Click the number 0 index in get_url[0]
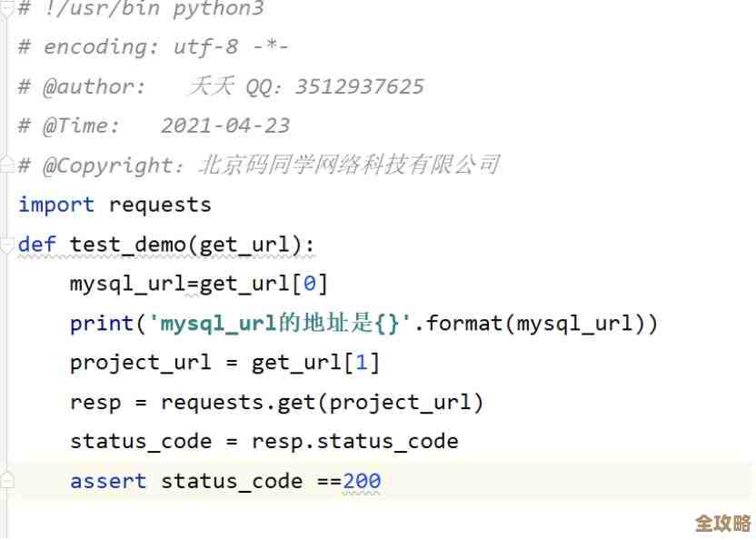The width and height of the screenshot is (756, 540). 309,284
